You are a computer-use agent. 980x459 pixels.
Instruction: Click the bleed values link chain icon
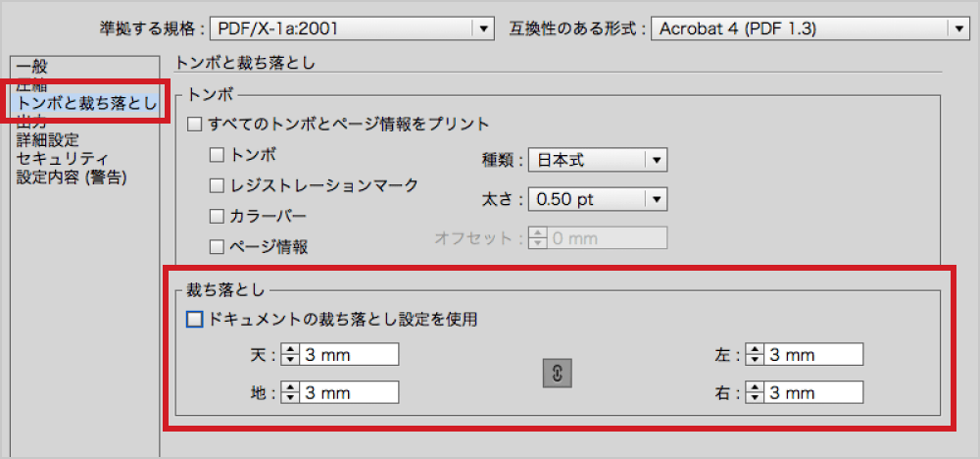(x=556, y=374)
